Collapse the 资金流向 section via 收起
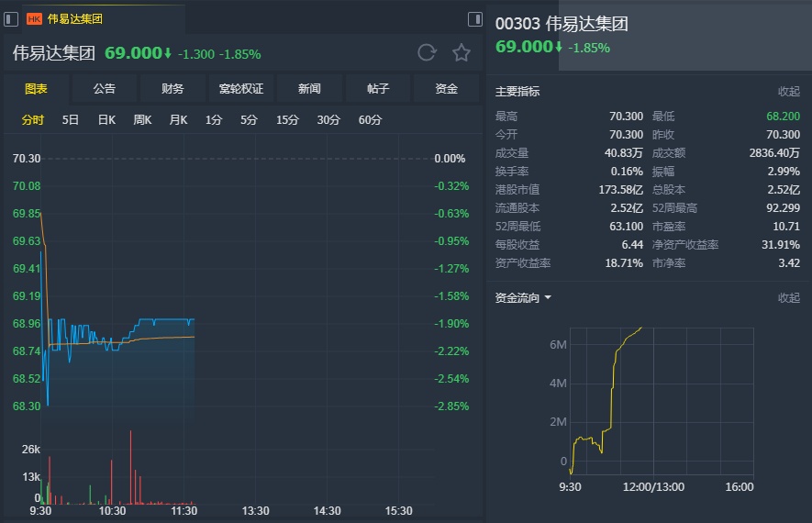The height and width of the screenshot is (523, 812). click(x=789, y=298)
